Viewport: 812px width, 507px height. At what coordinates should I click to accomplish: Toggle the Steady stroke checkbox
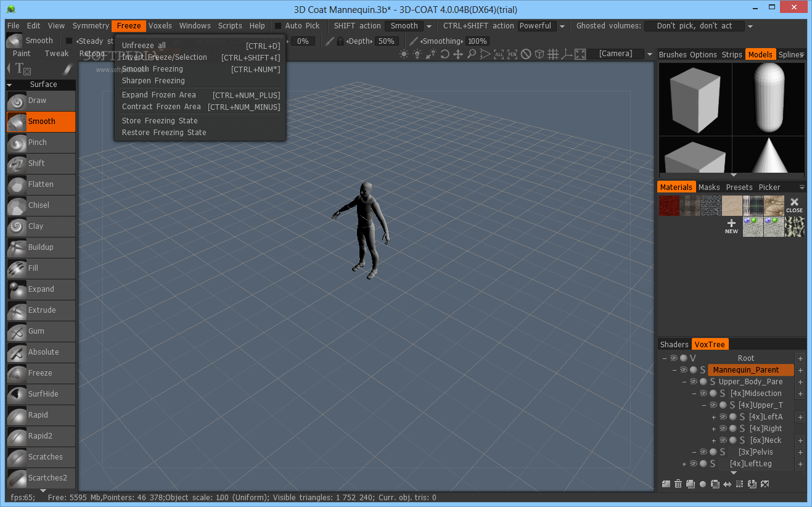tap(69, 41)
